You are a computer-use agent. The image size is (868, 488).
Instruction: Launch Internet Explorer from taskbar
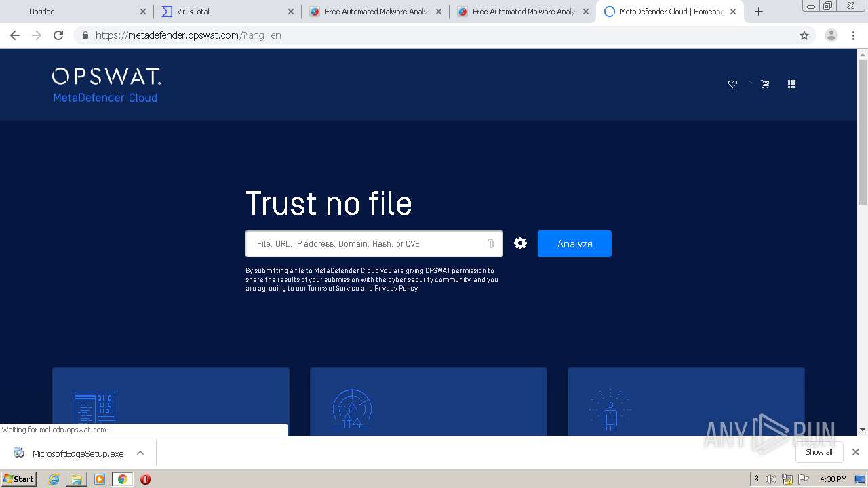click(x=54, y=479)
